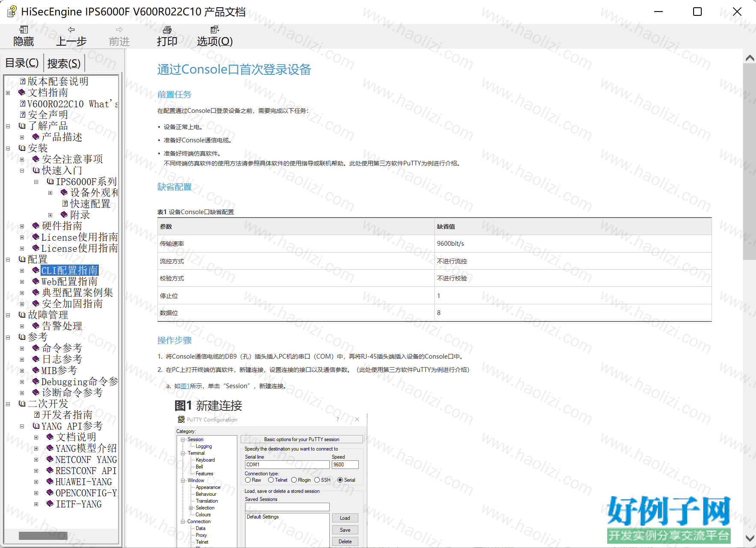Select Default Settings in the sessions list
756x548 pixels.
click(x=263, y=517)
